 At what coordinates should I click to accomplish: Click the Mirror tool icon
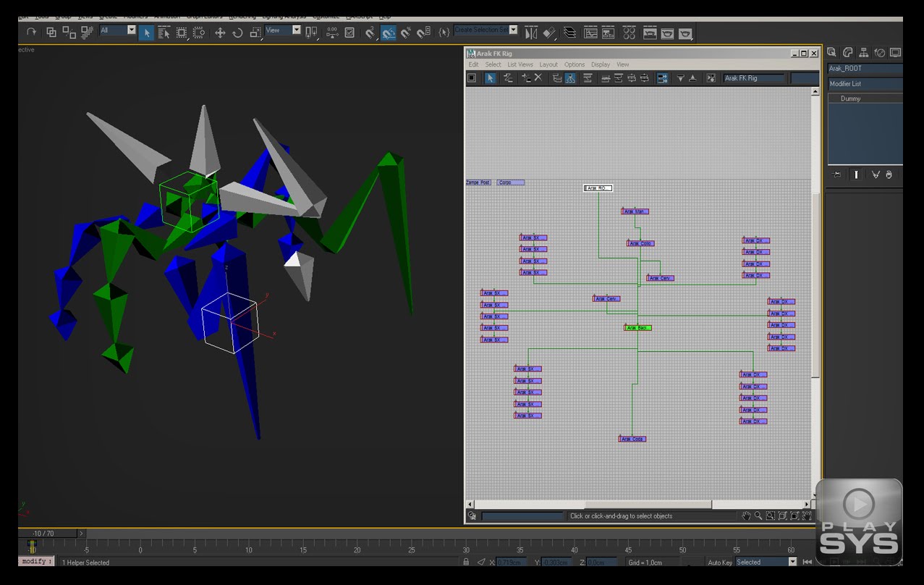pos(532,33)
